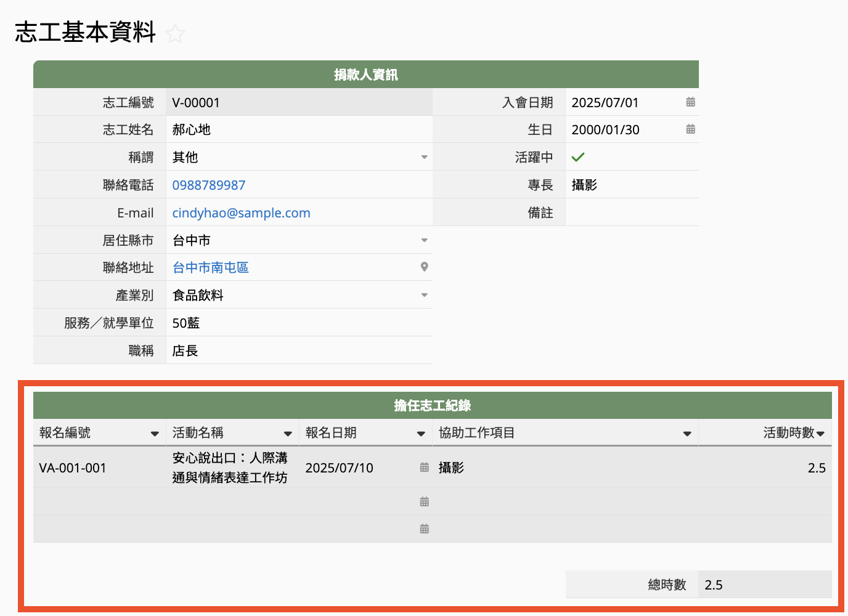This screenshot has height=616, width=848.
Task: Click email link cindyhao@sample.com
Action: [241, 213]
